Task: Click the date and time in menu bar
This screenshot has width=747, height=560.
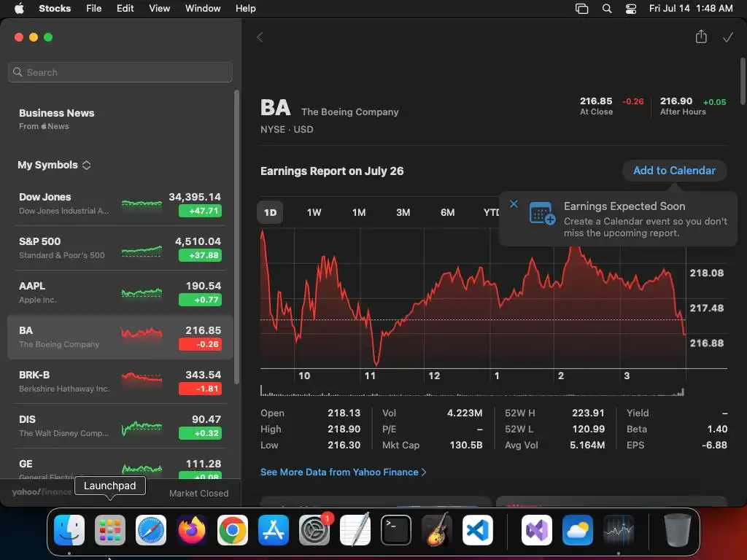Action: [x=691, y=8]
